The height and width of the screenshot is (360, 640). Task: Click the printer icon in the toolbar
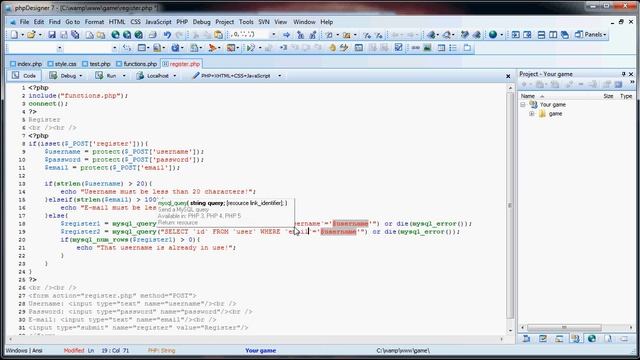(152, 35)
